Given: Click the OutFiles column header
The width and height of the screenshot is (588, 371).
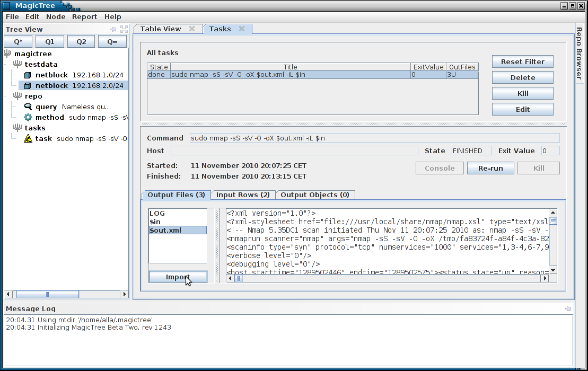Looking at the screenshot, I should pos(462,67).
